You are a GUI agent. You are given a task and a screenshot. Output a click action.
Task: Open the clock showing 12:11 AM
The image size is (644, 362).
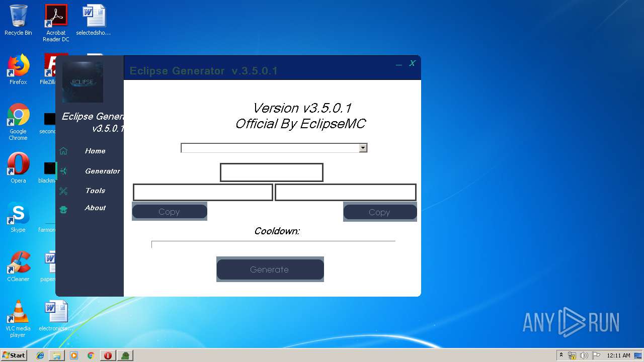(x=618, y=355)
